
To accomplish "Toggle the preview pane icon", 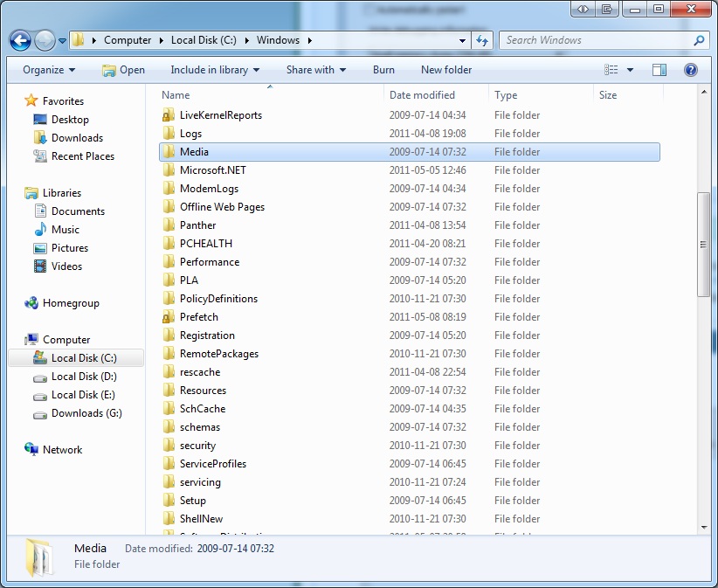I will point(659,70).
